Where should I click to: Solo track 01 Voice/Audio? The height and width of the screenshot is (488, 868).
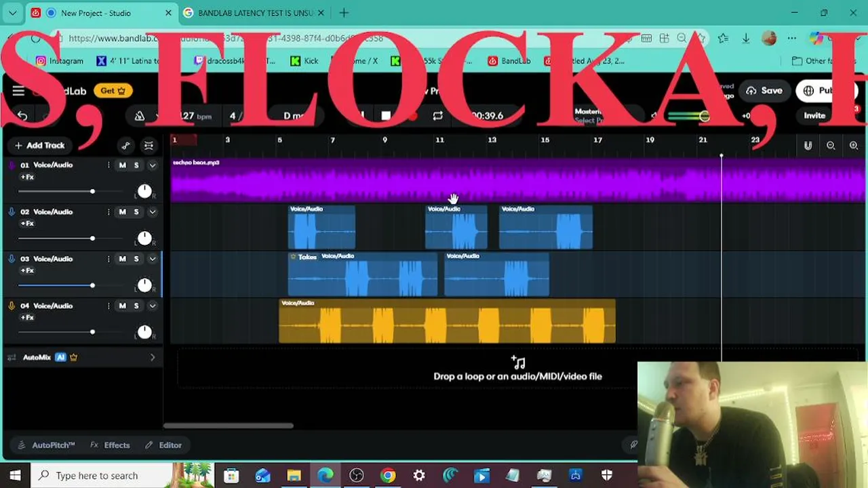136,165
